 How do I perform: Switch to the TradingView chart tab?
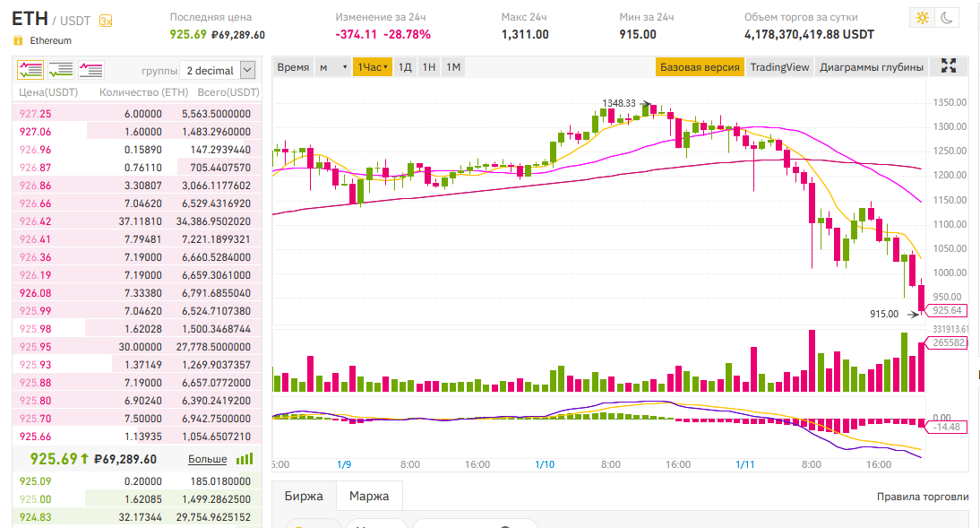779,67
